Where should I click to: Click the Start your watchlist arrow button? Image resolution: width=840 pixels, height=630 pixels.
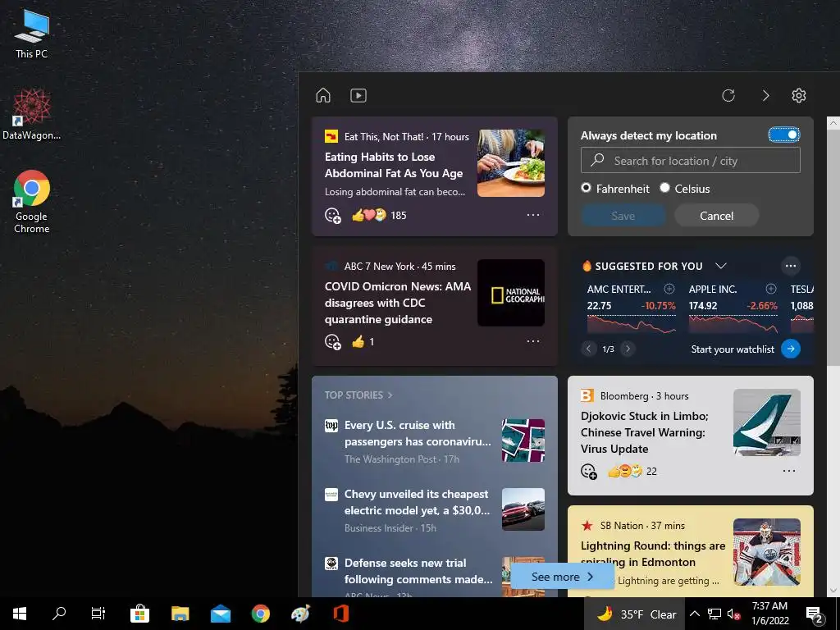click(x=791, y=349)
